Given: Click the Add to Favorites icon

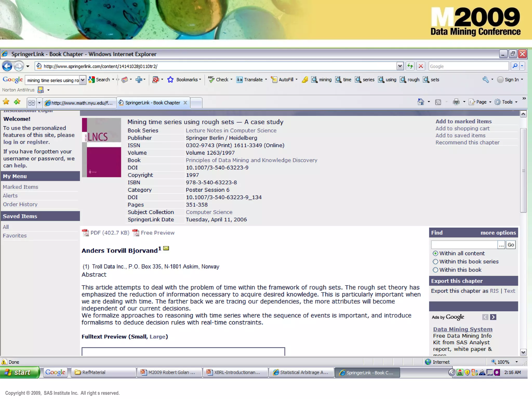Looking at the screenshot, I should (17, 102).
